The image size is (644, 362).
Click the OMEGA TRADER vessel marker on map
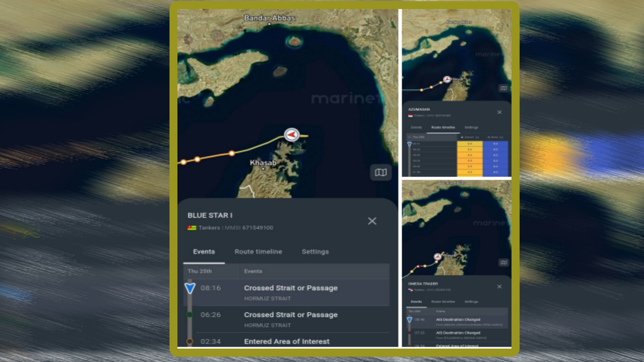point(437,257)
